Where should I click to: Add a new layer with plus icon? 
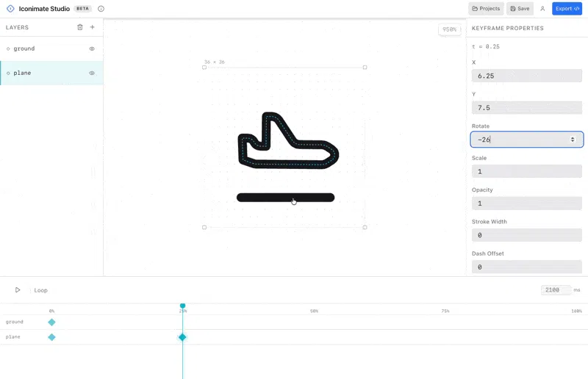[x=93, y=27]
